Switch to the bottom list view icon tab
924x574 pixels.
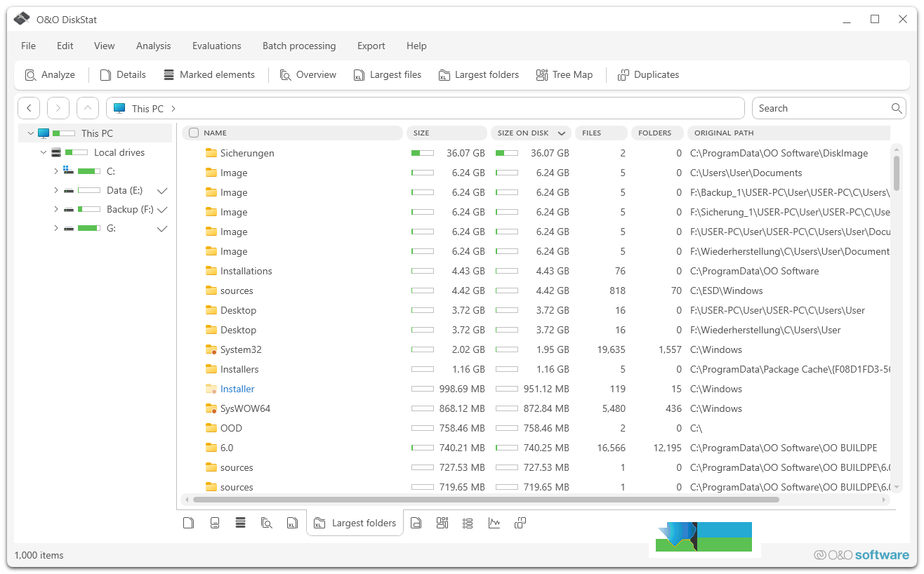coord(468,523)
